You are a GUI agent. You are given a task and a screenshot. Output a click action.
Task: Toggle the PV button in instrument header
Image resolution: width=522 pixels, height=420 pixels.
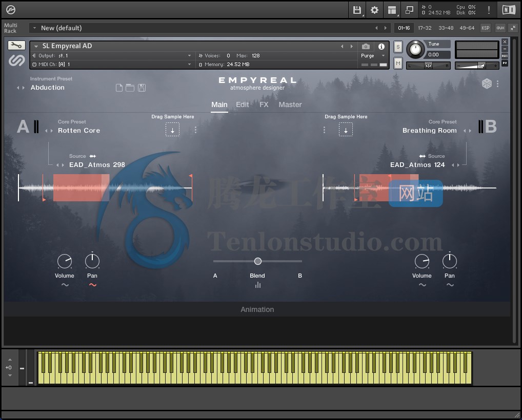[x=505, y=63]
